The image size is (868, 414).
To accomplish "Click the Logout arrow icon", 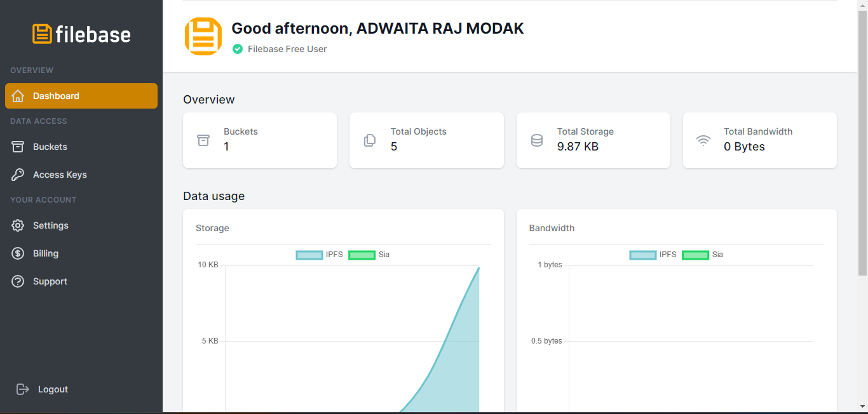I will pos(23,389).
